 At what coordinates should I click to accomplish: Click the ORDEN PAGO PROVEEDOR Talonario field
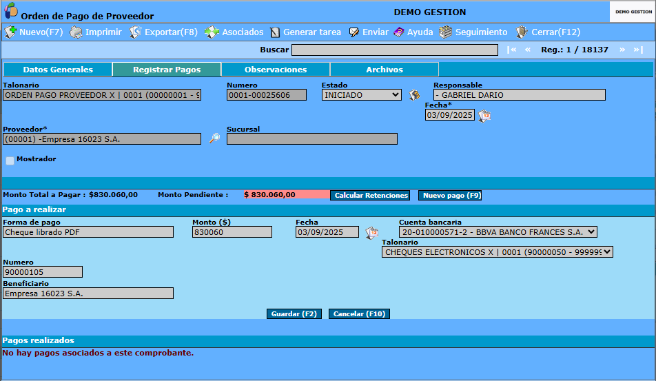point(102,95)
